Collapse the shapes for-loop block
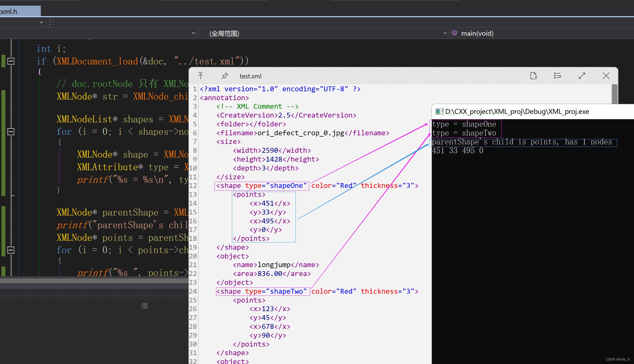 click(x=11, y=132)
